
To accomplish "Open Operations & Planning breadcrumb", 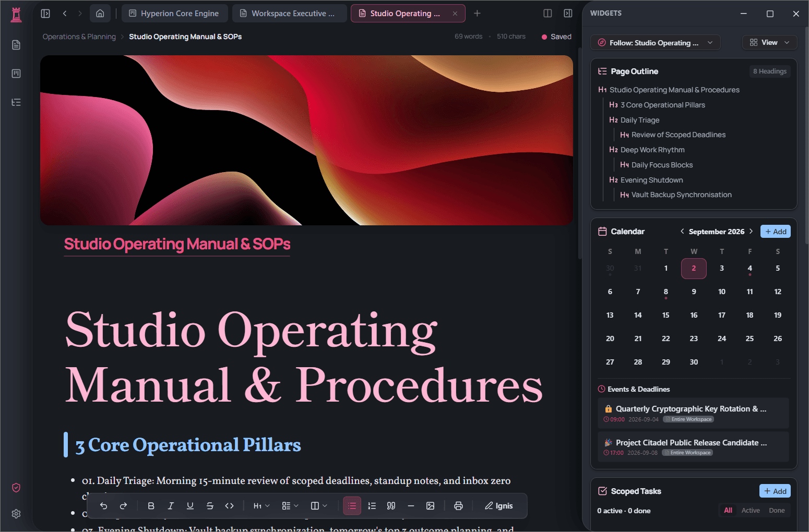I will point(79,37).
